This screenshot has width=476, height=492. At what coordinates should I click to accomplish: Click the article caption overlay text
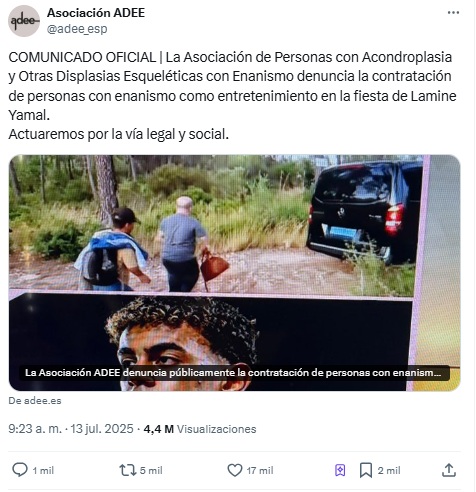[x=233, y=373]
